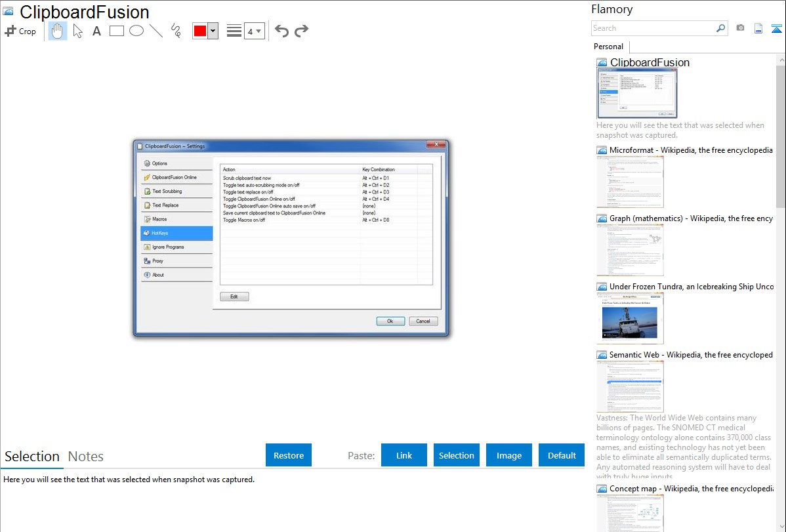Select Ignore Programs settings item
The image size is (786, 532).
pos(177,247)
